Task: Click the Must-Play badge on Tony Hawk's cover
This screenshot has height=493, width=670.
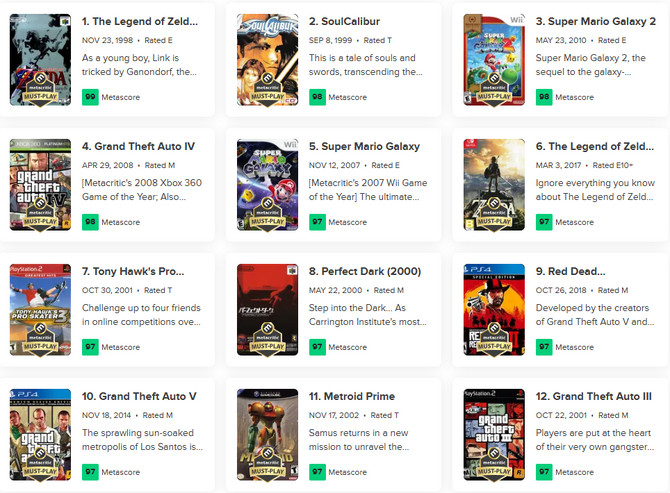Action: pyautogui.click(x=41, y=339)
